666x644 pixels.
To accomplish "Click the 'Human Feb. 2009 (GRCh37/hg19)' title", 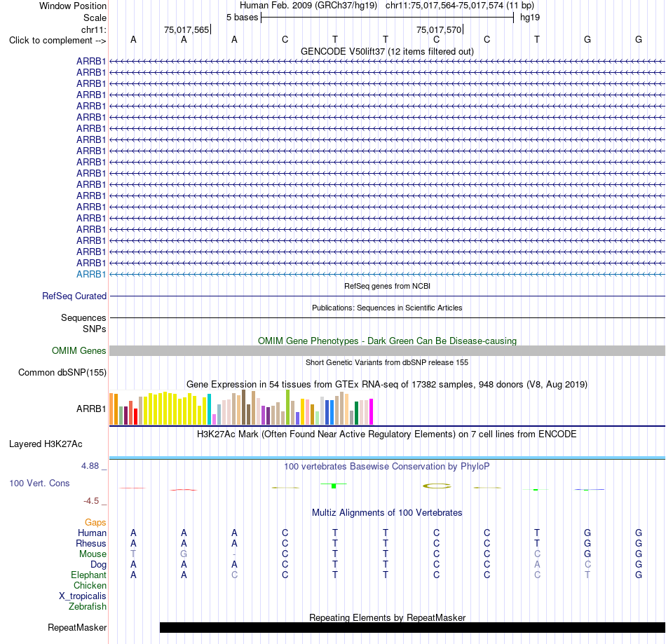I will [308, 6].
